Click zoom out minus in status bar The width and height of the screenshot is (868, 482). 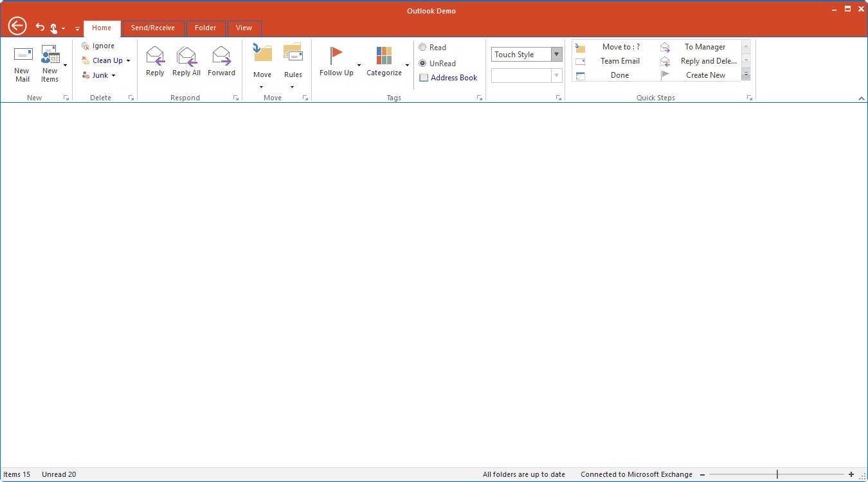coord(702,474)
